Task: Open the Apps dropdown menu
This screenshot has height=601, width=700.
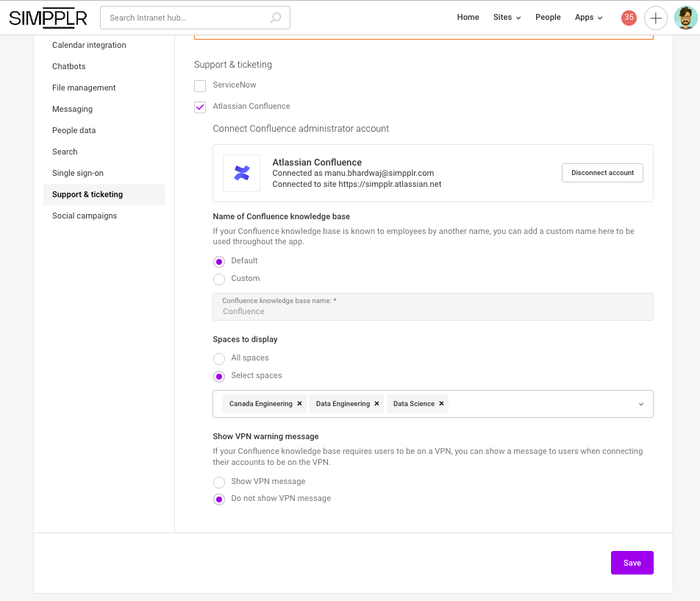Action: 588,17
